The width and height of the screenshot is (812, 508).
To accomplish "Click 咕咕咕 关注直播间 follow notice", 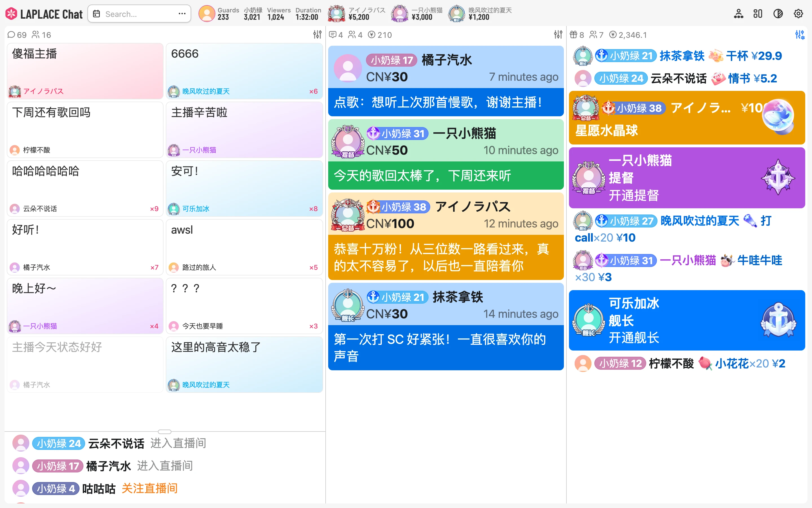I will [149, 488].
